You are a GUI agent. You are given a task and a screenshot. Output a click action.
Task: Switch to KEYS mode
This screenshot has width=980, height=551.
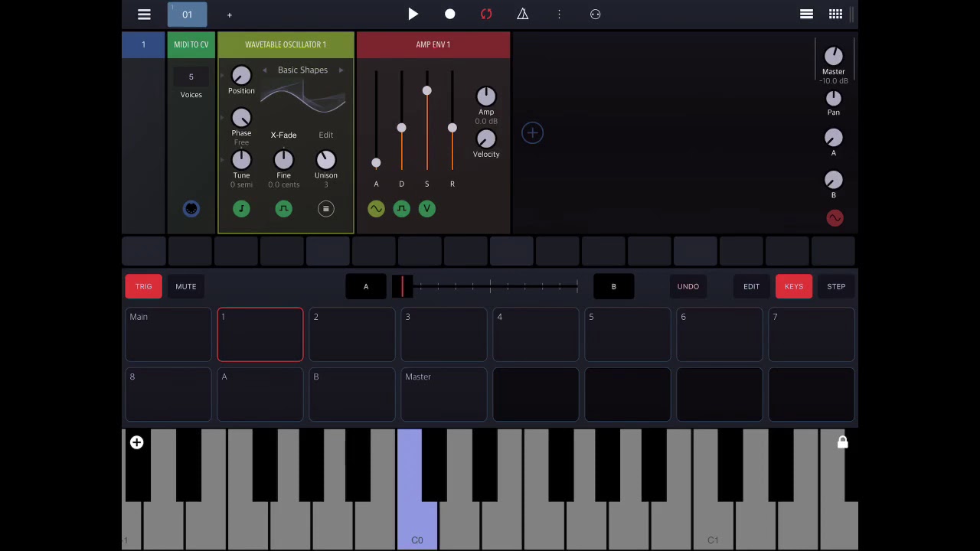(794, 286)
